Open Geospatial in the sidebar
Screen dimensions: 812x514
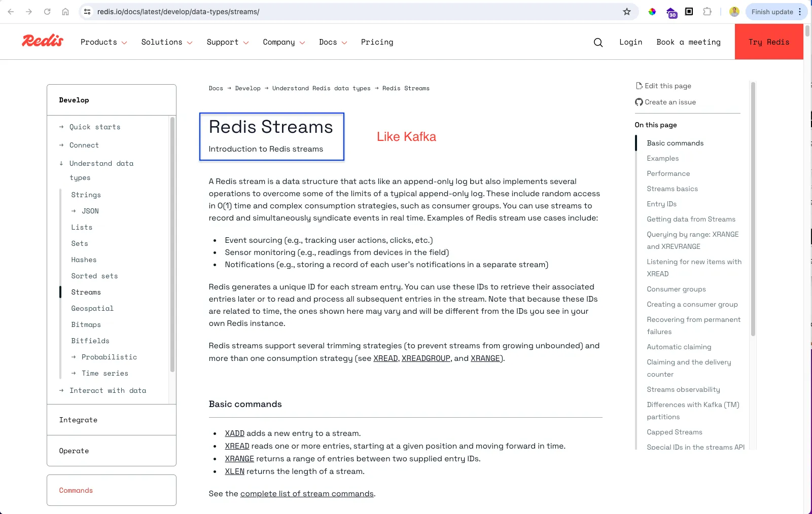(x=92, y=308)
